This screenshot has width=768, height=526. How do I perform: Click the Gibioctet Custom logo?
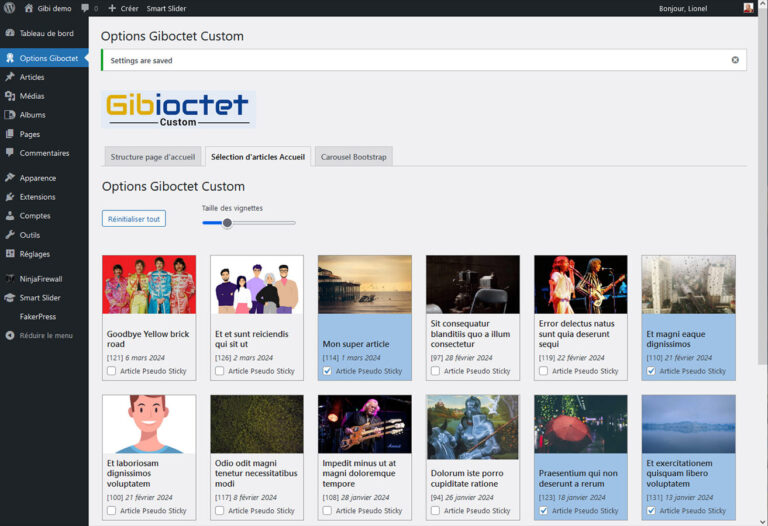tap(178, 109)
